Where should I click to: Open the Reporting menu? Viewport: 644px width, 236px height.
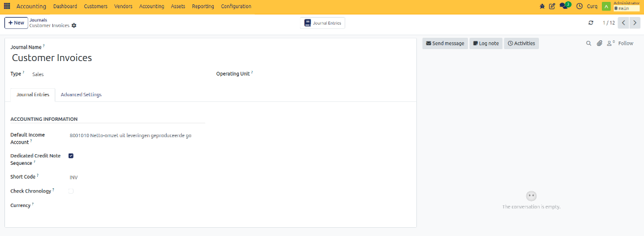pos(203,6)
